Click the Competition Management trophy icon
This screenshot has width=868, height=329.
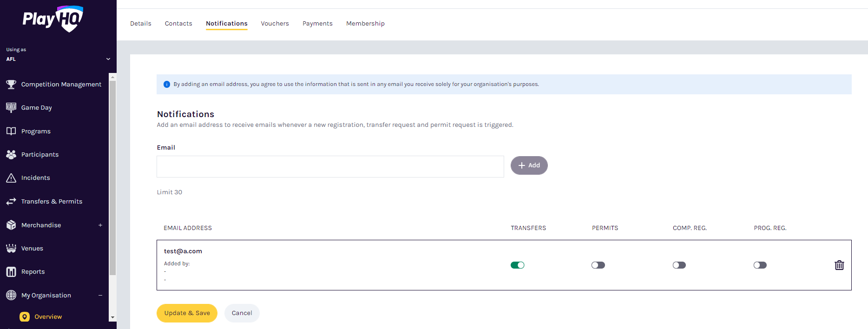tap(11, 84)
